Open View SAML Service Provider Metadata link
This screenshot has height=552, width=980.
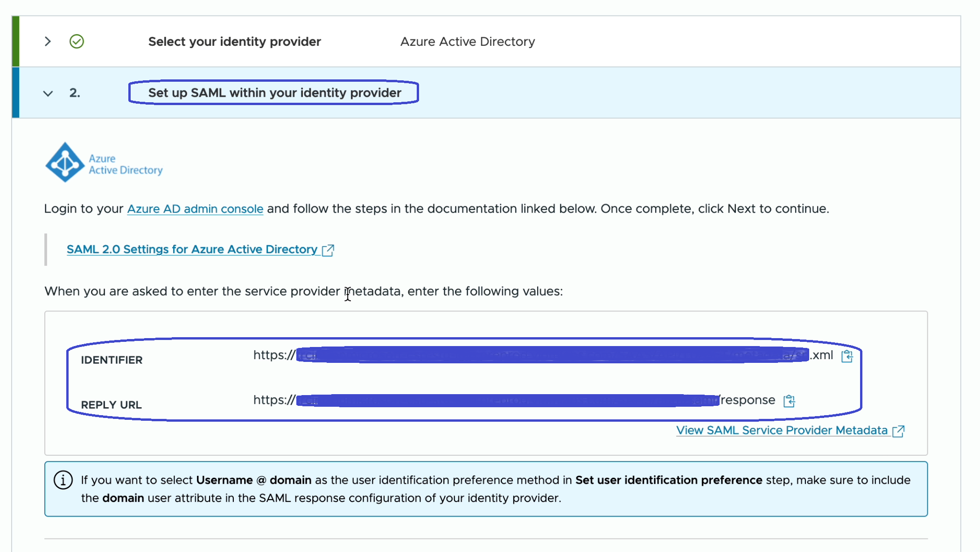click(x=782, y=430)
